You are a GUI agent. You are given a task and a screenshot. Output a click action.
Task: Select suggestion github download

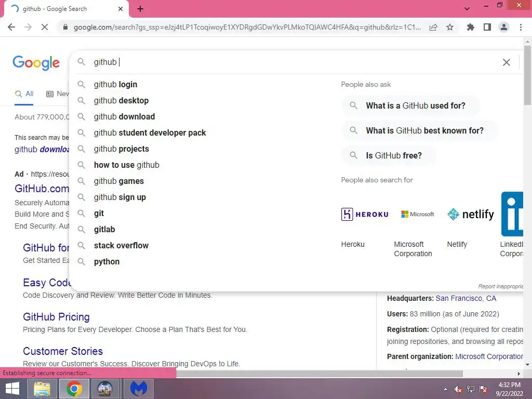(x=124, y=117)
